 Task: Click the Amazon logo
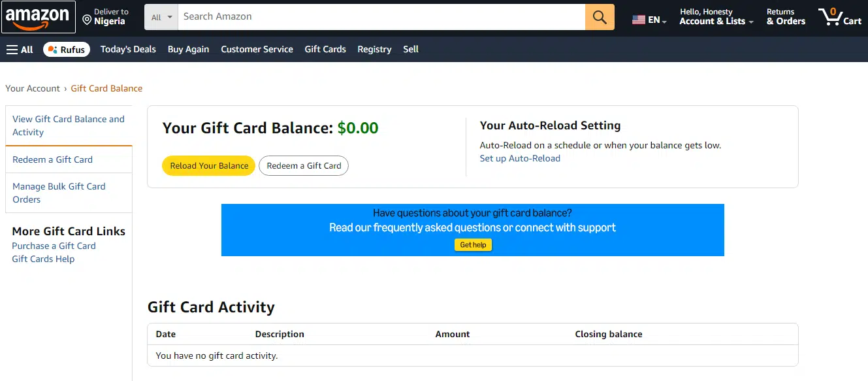39,17
